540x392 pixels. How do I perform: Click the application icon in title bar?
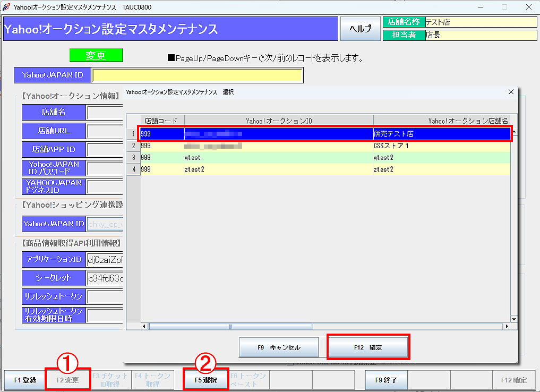(6, 7)
